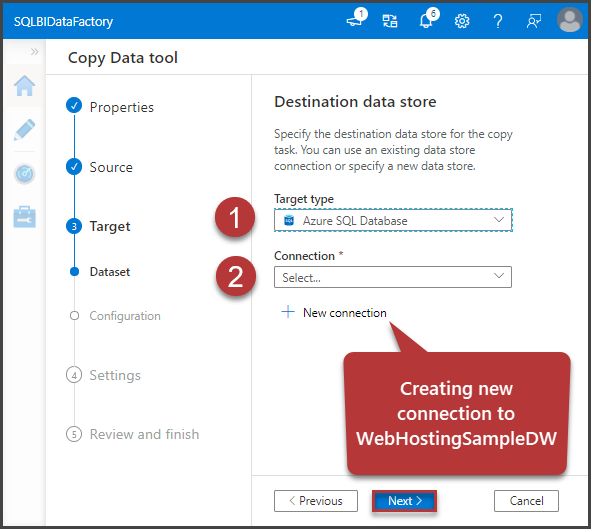Image resolution: width=591 pixels, height=529 pixels.
Task: Open the Connection Select dropdown
Action: (x=393, y=277)
